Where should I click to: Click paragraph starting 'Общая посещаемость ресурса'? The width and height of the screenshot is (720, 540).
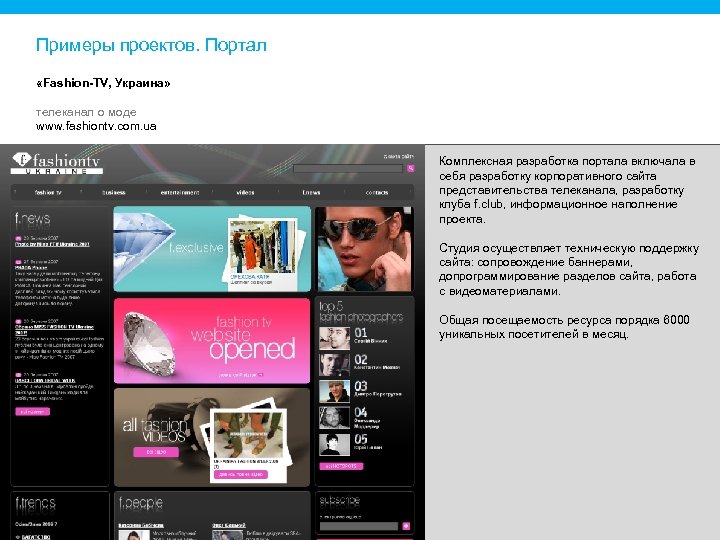tap(564, 326)
